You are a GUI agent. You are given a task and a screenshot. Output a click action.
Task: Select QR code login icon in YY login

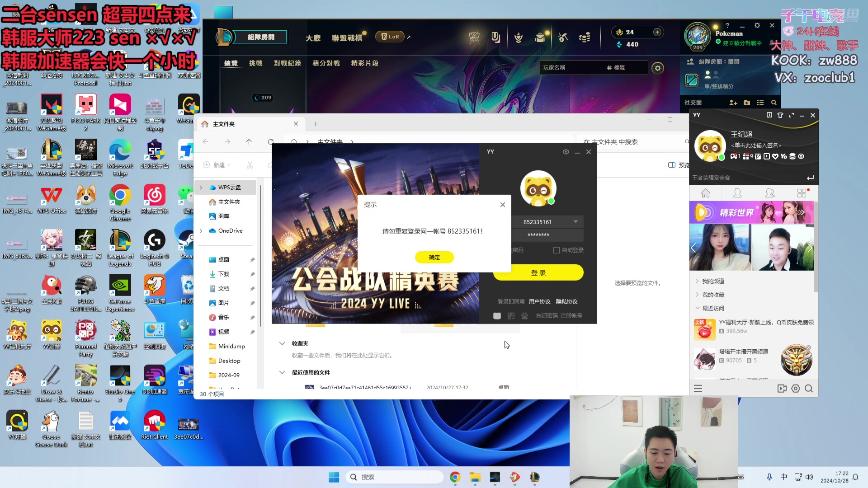click(511, 316)
